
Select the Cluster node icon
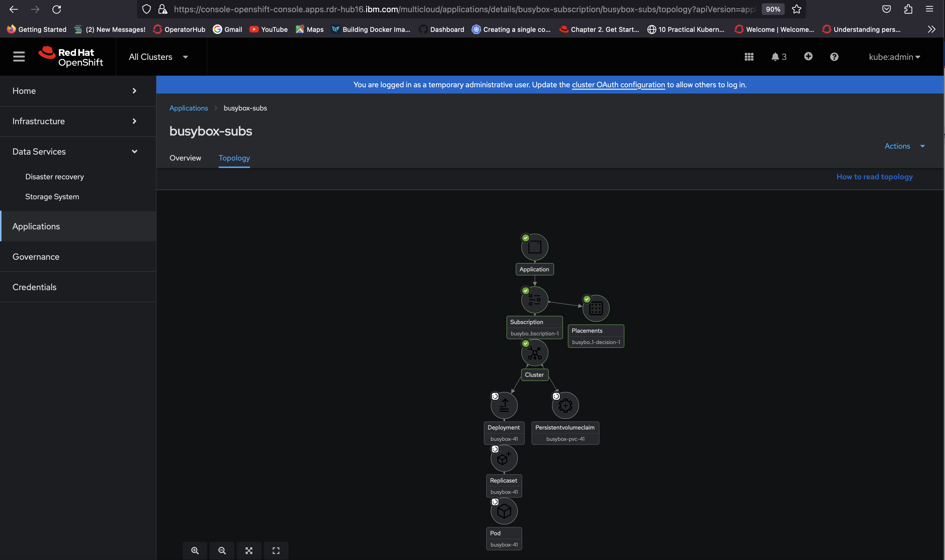(x=534, y=353)
